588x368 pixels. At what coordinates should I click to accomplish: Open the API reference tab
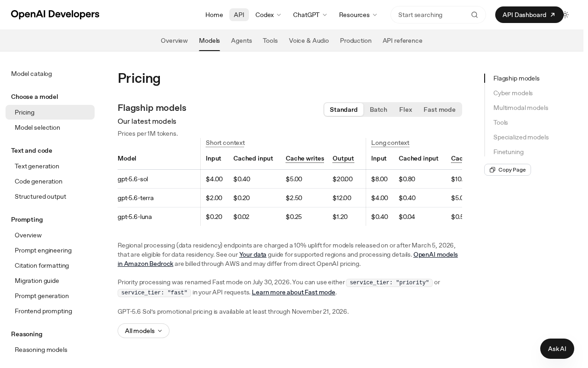click(402, 40)
